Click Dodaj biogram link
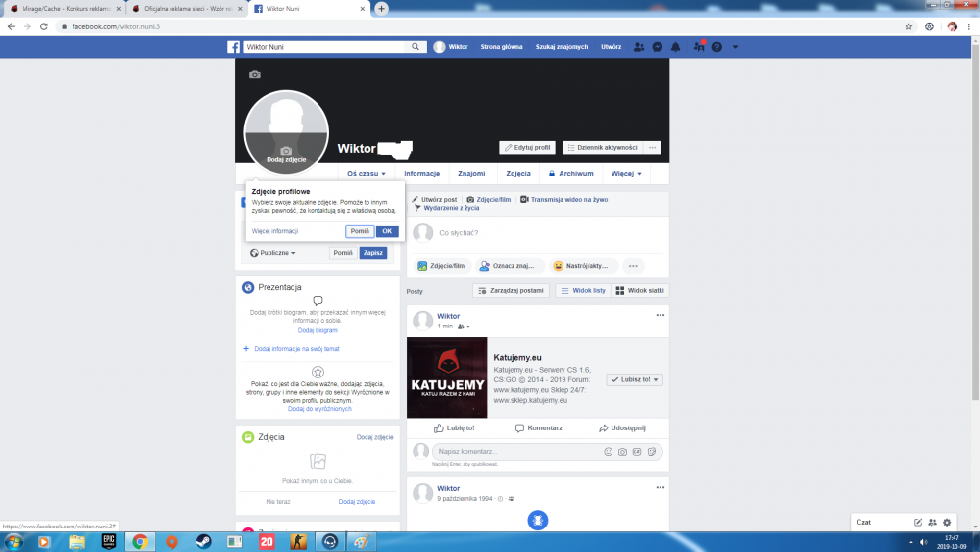 pos(318,330)
